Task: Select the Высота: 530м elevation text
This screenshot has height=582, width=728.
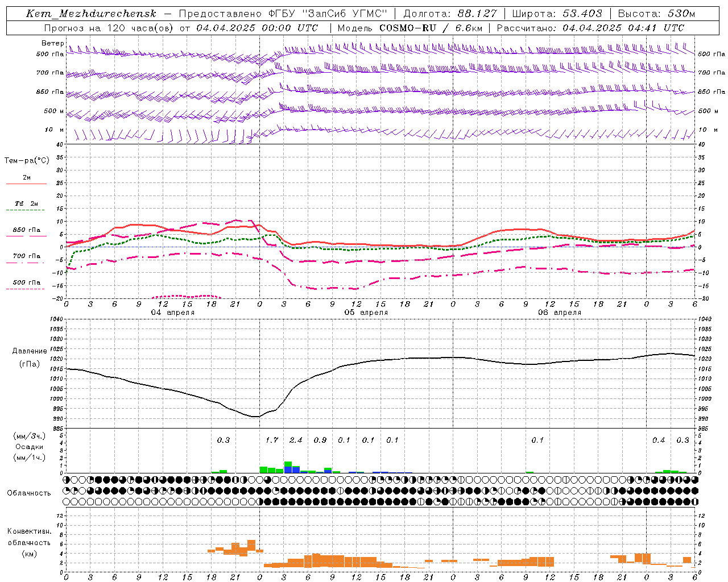Action: coord(656,14)
